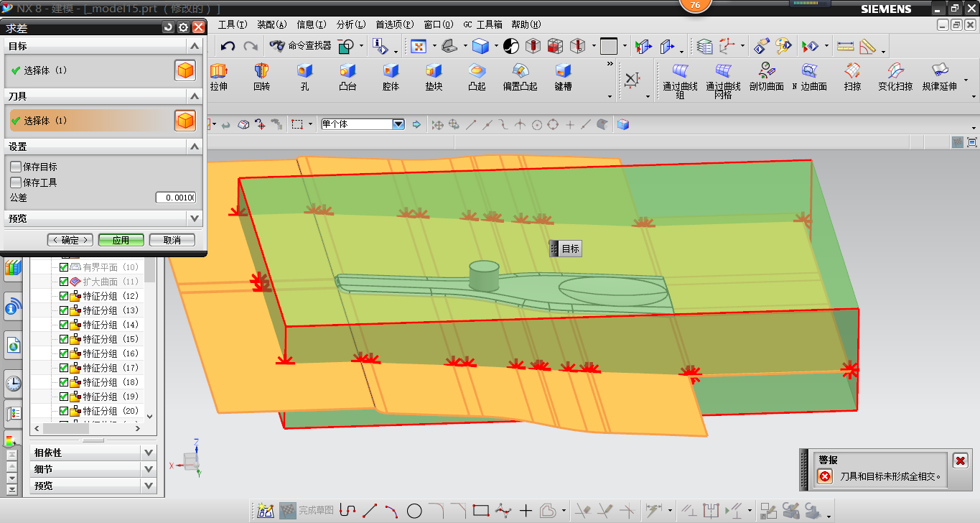Dismiss the 警报 alert with X
This screenshot has height=523, width=980.
point(960,461)
